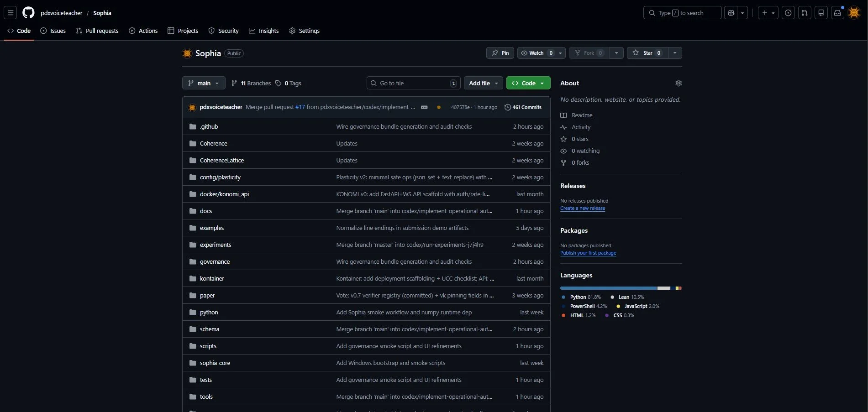
Task: Expand the Watch options dropdown arrow
Action: [561, 53]
